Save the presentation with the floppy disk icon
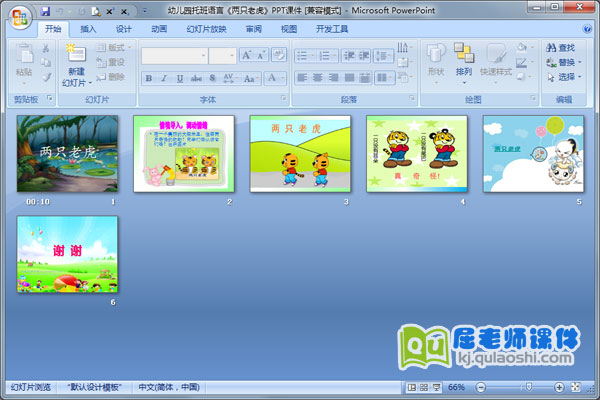Screen dimensions: 600x400 click(46, 11)
